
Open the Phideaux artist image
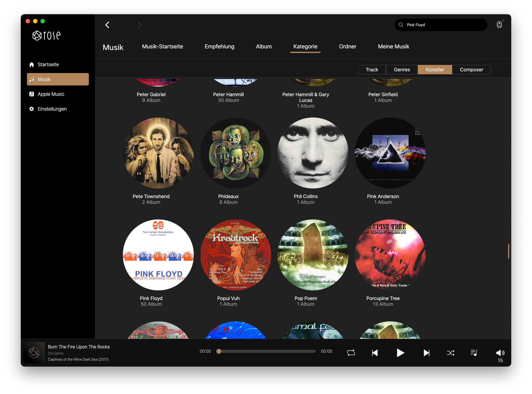tap(236, 153)
